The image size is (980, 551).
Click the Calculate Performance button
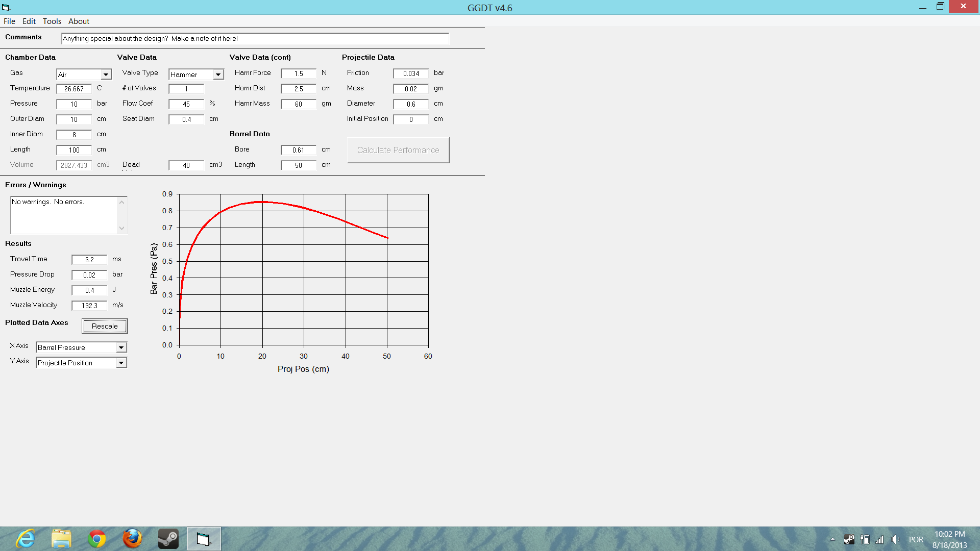[398, 150]
